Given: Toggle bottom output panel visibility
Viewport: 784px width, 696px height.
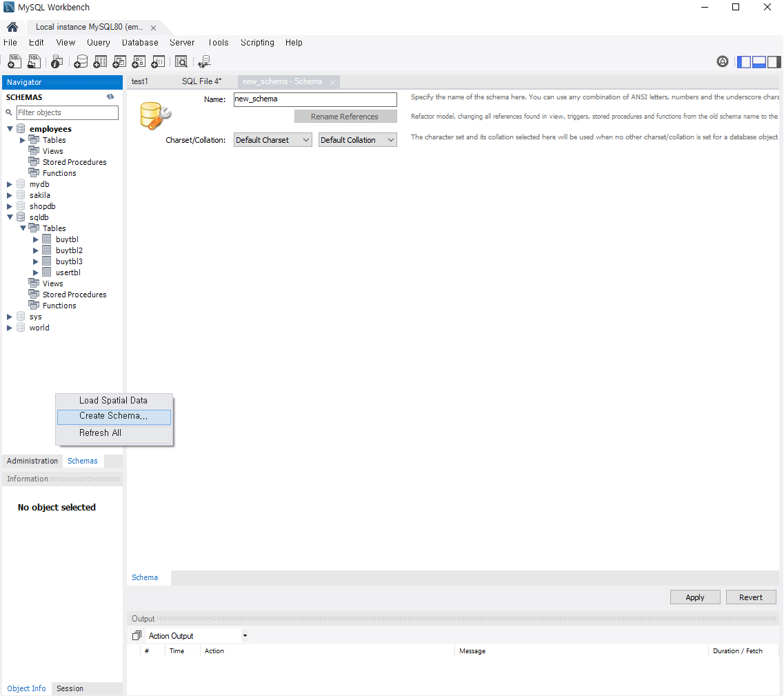Looking at the screenshot, I should pos(759,61).
